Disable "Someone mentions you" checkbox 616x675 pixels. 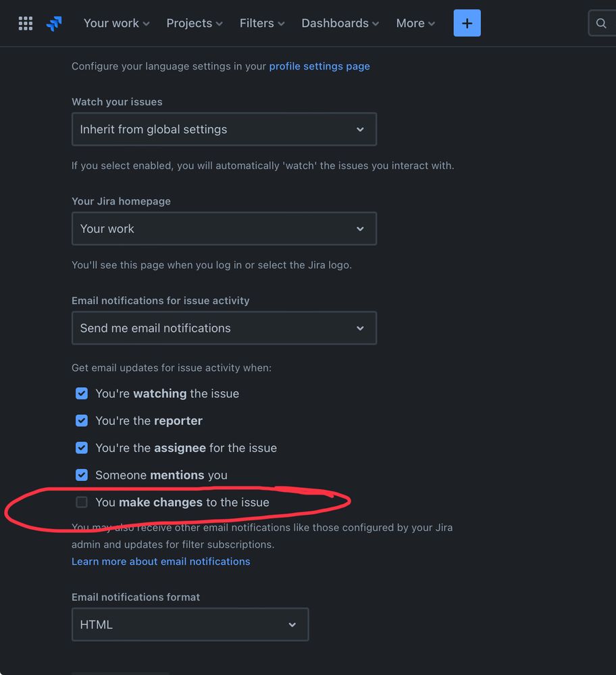pyautogui.click(x=81, y=475)
